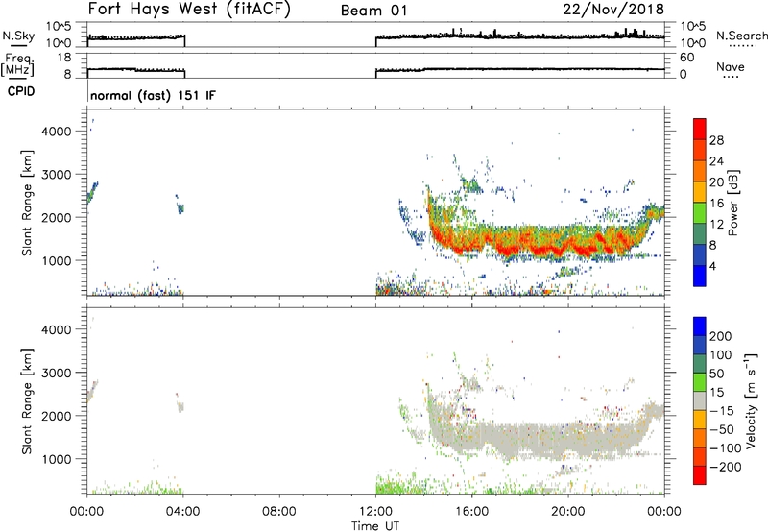Screen dimensions: 768x532
Task: Click the 'CPID' label
Action: coord(21,91)
